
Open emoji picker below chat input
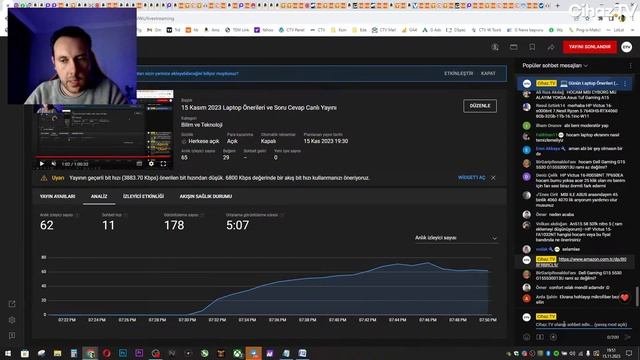click(527, 337)
